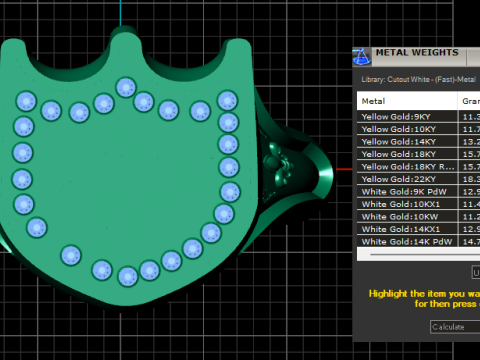Click the Metal Weights scale icon
This screenshot has width=480, height=360.
tap(362, 57)
